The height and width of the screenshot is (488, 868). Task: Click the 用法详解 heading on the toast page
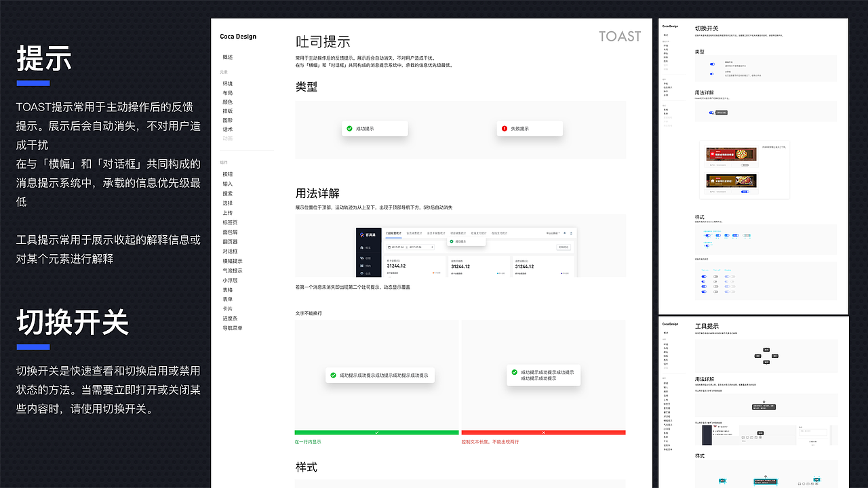[x=317, y=193]
